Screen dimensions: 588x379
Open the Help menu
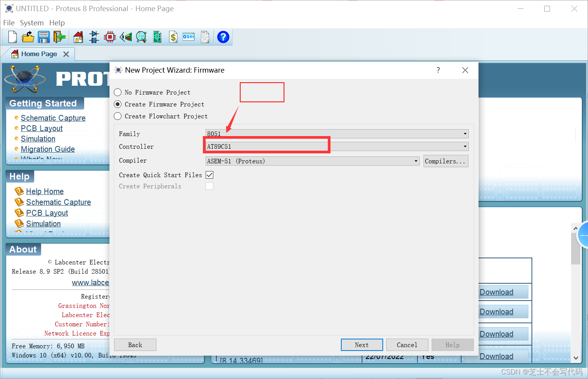[x=57, y=23]
